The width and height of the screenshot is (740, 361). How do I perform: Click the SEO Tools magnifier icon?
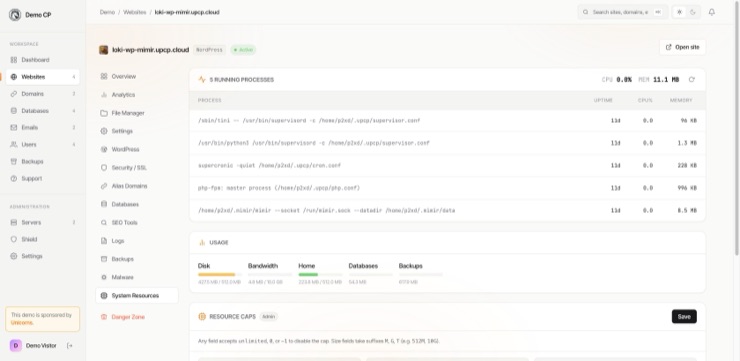pos(104,222)
